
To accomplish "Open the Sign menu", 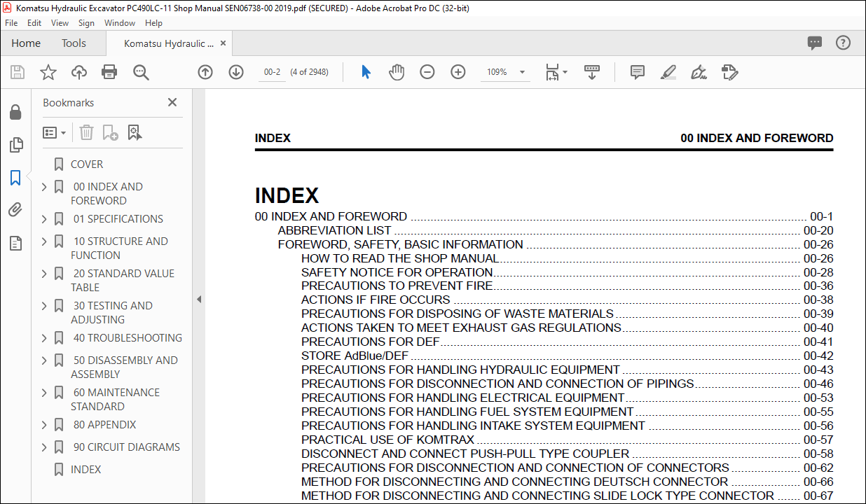I will pyautogui.click(x=87, y=23).
